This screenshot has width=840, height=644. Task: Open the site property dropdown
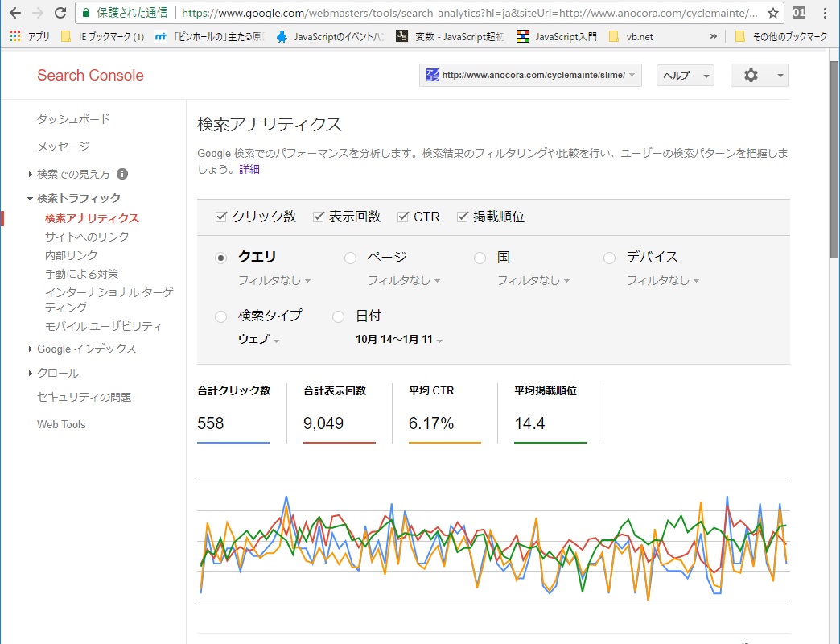(530, 76)
